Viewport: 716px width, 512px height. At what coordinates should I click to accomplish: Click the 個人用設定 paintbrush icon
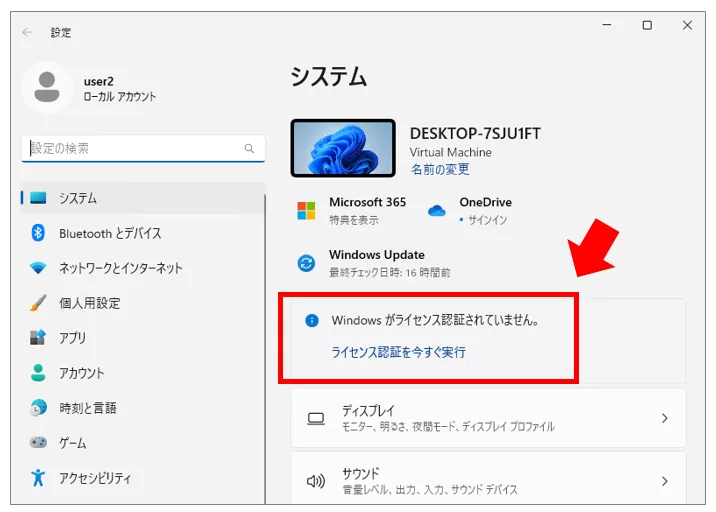38,303
